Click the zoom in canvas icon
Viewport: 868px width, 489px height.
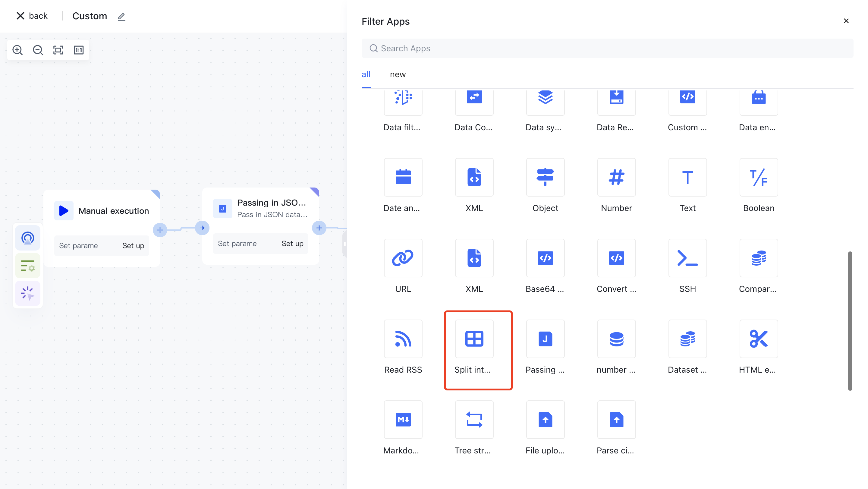[x=17, y=50]
